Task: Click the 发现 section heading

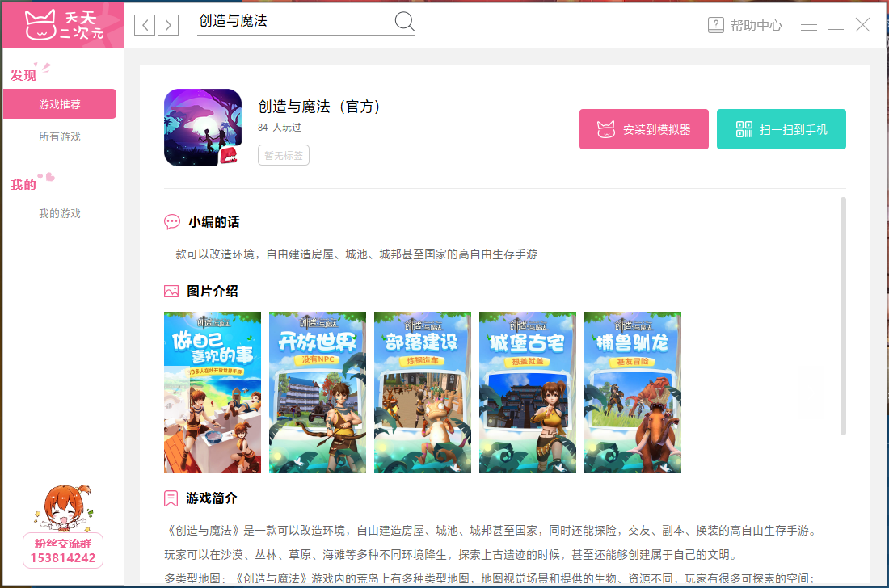Action: coord(23,75)
